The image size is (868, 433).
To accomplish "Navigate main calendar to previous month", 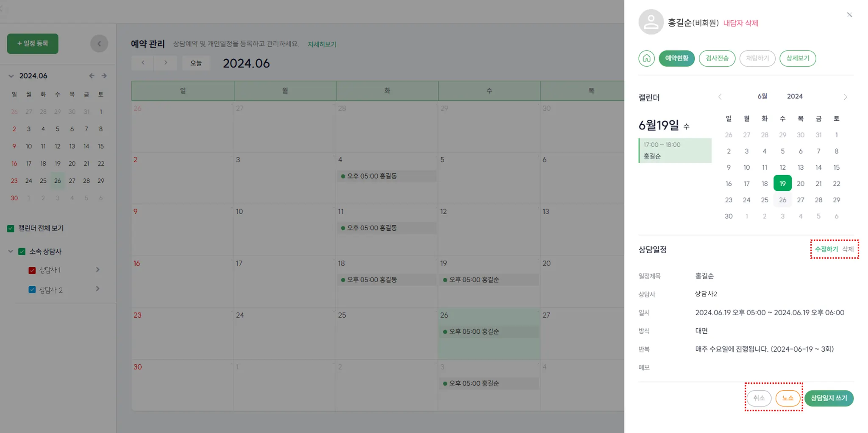I will 143,63.
